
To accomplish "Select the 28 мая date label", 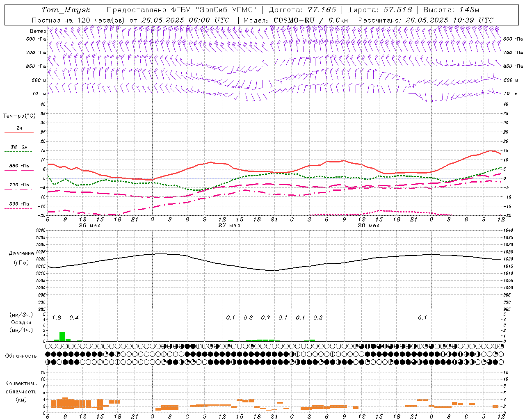I will tap(368, 226).
